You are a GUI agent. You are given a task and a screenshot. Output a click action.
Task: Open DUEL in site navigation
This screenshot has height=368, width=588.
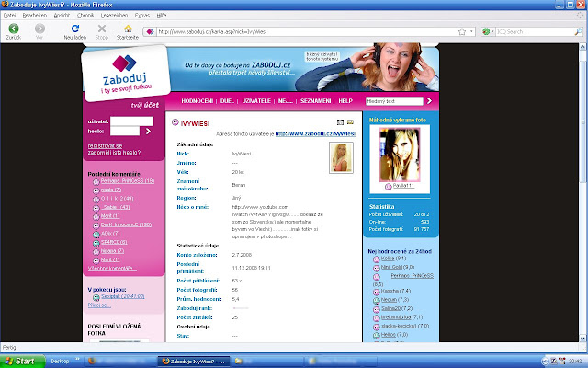click(x=227, y=101)
